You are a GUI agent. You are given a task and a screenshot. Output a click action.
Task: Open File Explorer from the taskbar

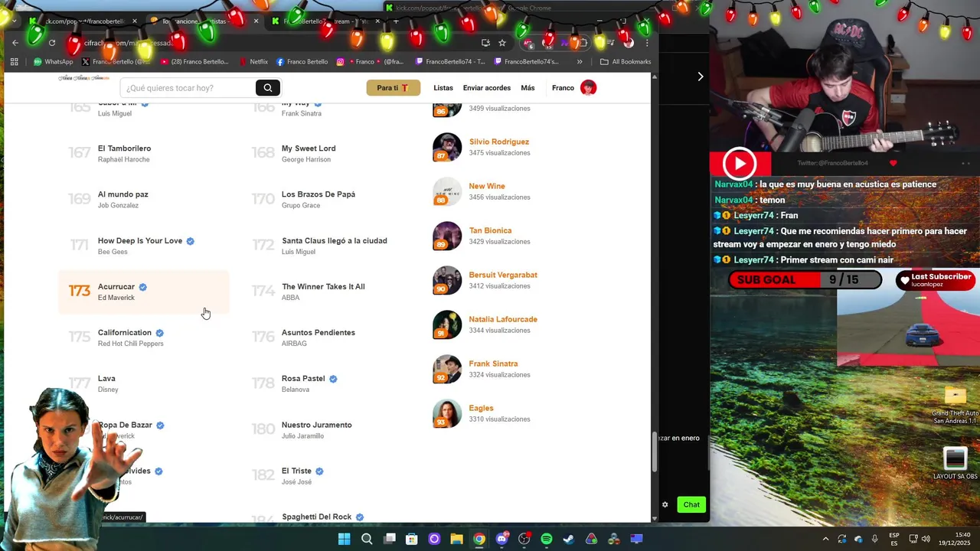pyautogui.click(x=457, y=540)
